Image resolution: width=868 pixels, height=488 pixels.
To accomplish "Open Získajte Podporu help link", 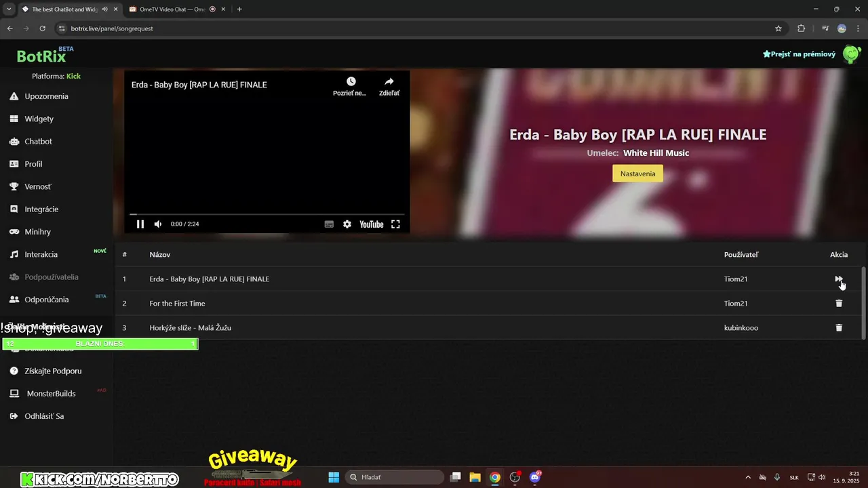I will tap(53, 371).
